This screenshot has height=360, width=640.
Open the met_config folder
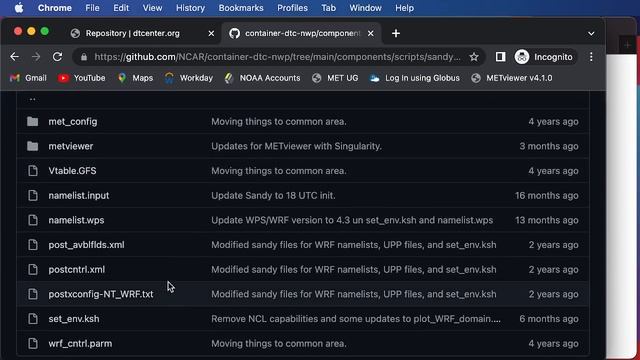[73, 122]
